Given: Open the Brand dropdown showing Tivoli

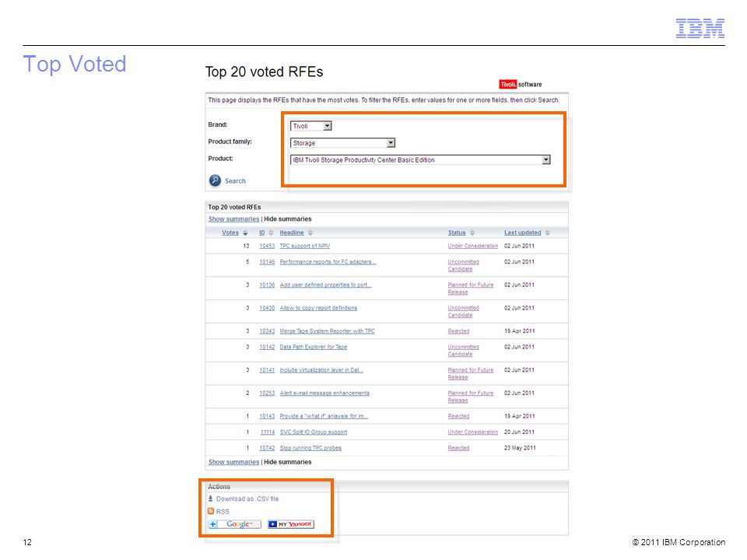Looking at the screenshot, I should coord(310,126).
